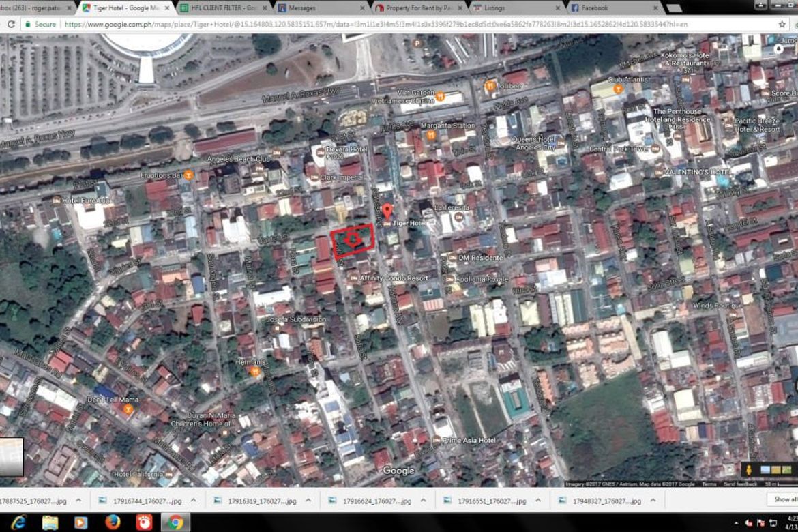Viewport: 798px width, 532px height.
Task: Click the Margarita Station restaurant marker
Action: (x=431, y=135)
